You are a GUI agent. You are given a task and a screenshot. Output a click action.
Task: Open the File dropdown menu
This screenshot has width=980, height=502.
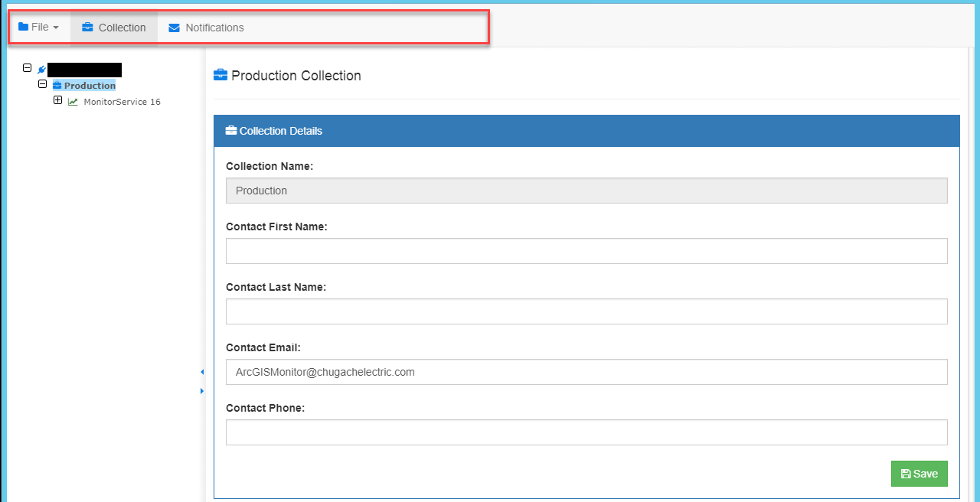point(39,26)
